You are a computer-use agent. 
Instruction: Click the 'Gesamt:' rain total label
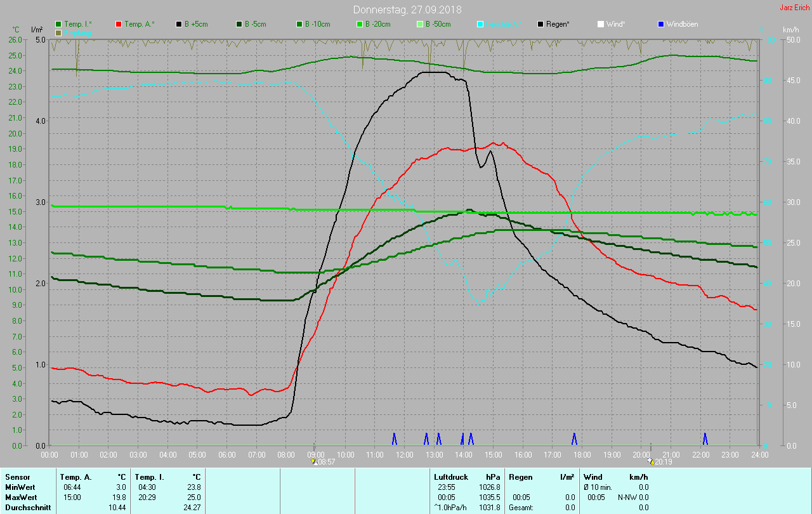click(522, 508)
